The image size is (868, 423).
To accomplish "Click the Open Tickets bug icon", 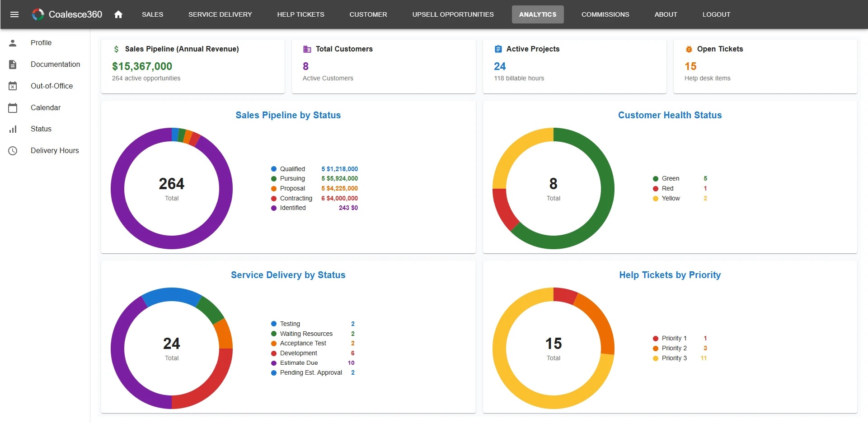I will coord(689,49).
